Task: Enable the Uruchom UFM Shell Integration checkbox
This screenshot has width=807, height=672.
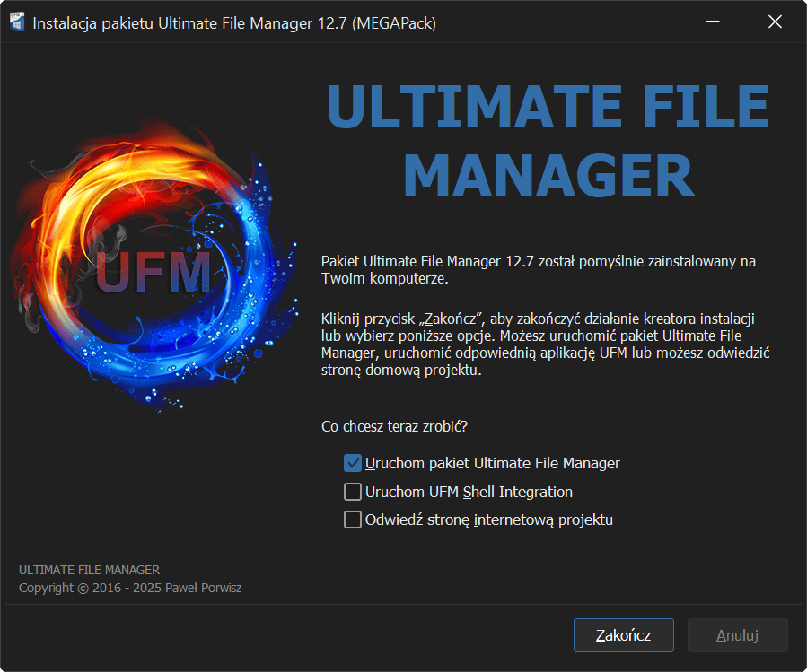Action: point(353,492)
